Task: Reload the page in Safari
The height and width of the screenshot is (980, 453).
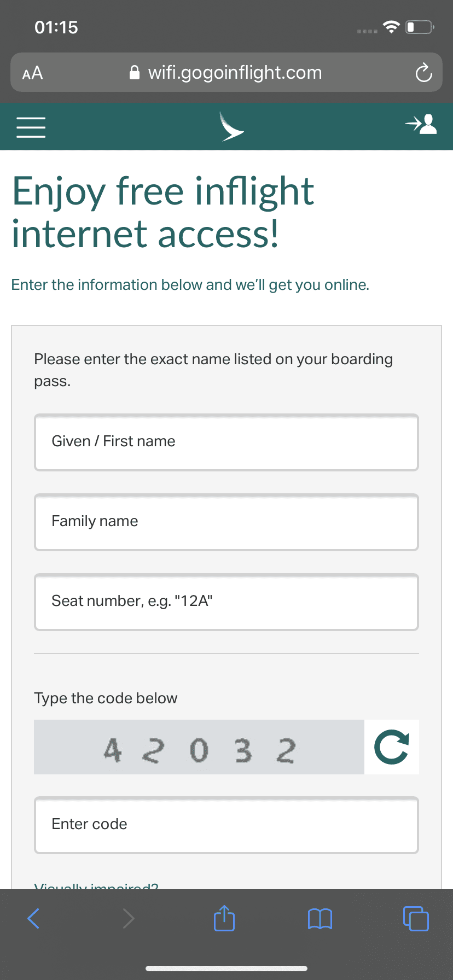Action: click(x=423, y=73)
